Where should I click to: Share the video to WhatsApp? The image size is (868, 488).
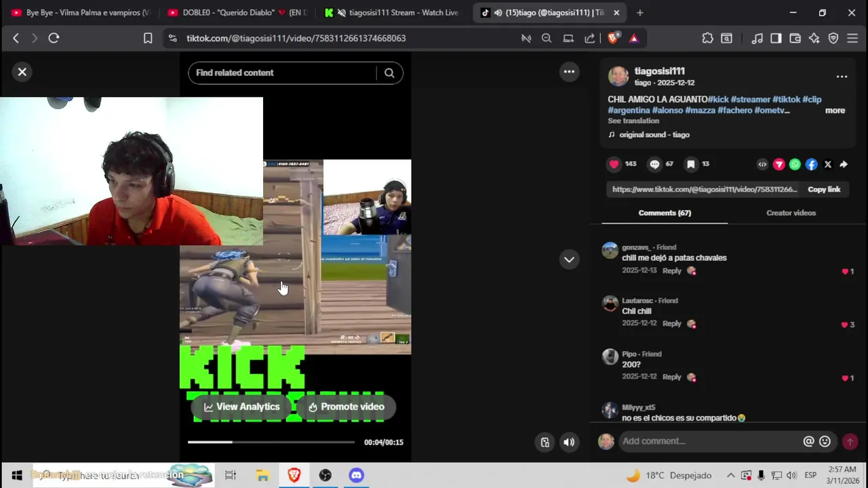click(x=795, y=164)
